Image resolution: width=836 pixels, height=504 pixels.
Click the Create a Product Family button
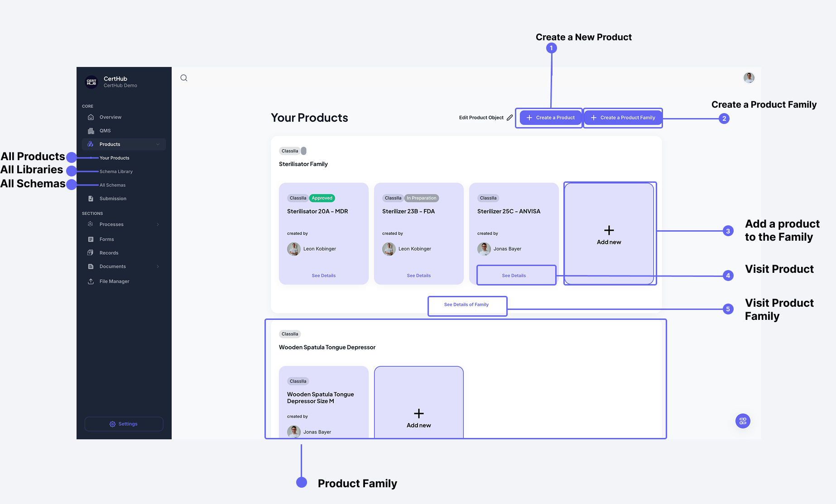(x=623, y=117)
